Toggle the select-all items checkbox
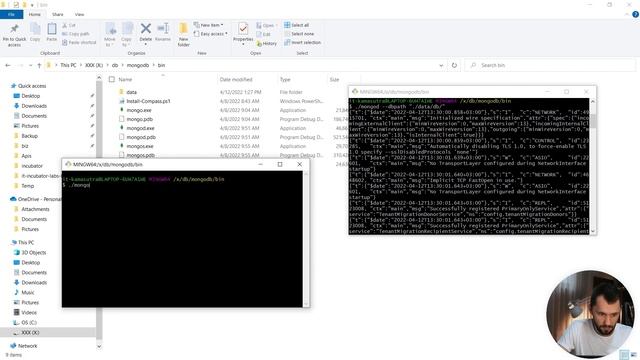640x360 pixels. click(x=112, y=80)
